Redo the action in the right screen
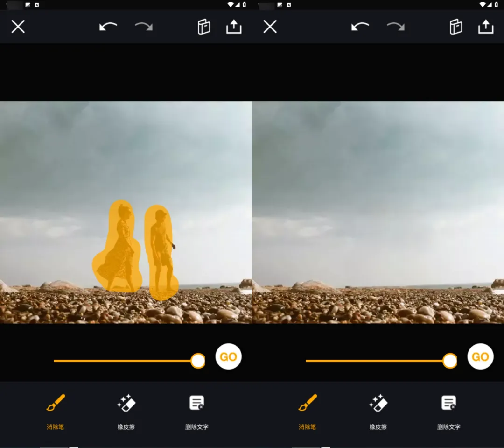Viewport: 504px width, 448px height. click(x=396, y=27)
